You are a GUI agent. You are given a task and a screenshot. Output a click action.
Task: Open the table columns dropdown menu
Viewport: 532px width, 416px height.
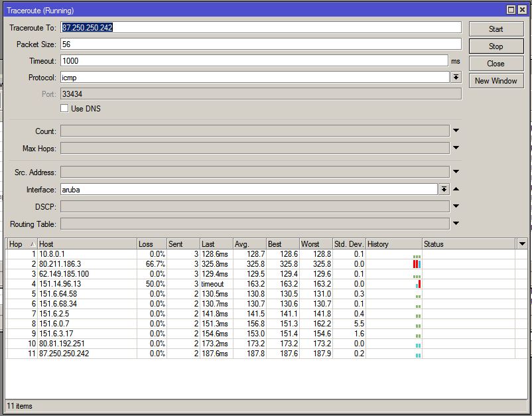click(522, 243)
